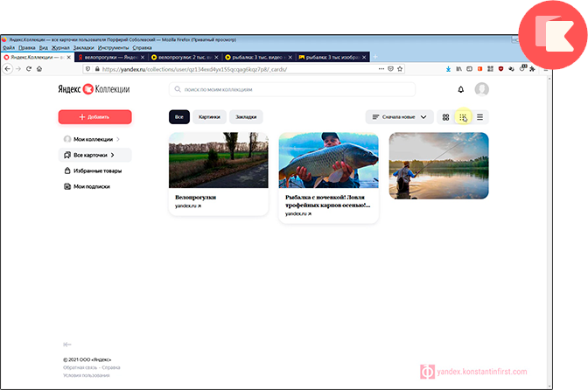Open the user profile avatar

point(481,89)
